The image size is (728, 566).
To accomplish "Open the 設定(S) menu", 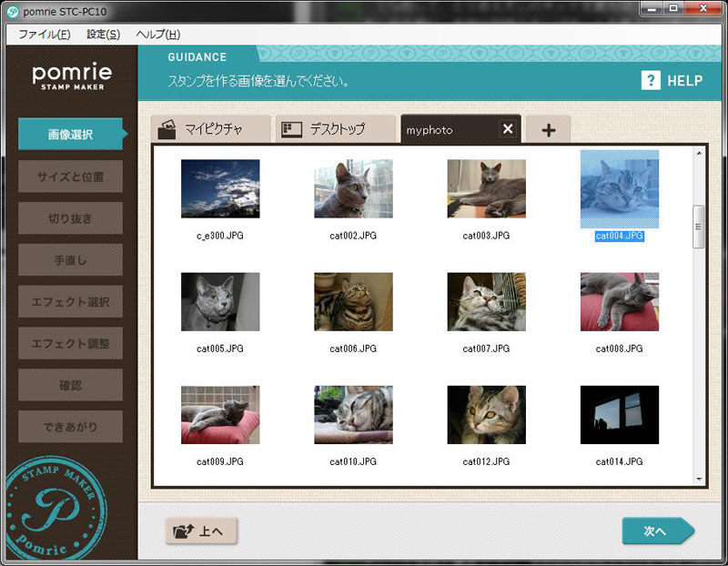I will 103,35.
